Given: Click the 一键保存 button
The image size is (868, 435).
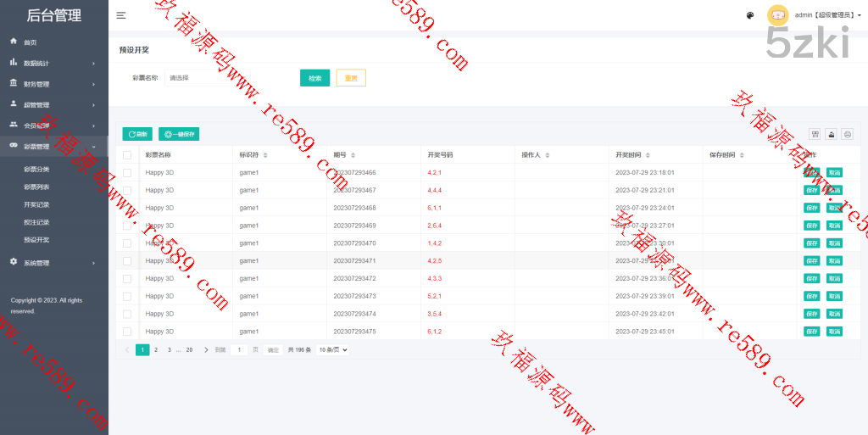Looking at the screenshot, I should point(179,134).
